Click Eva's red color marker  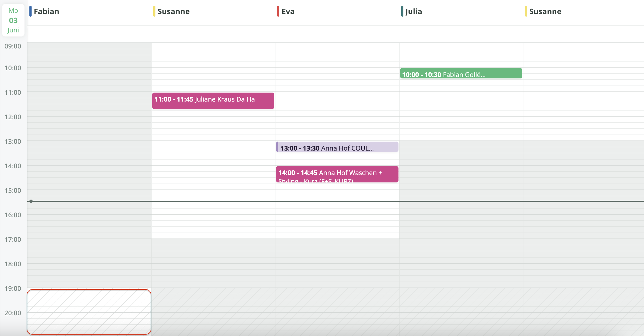click(x=278, y=11)
